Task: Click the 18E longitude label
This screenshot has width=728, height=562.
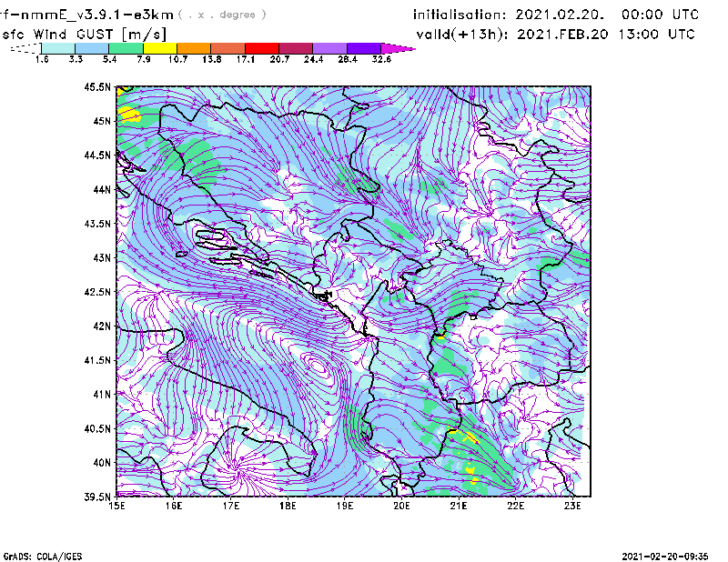Action: pyautogui.click(x=288, y=506)
